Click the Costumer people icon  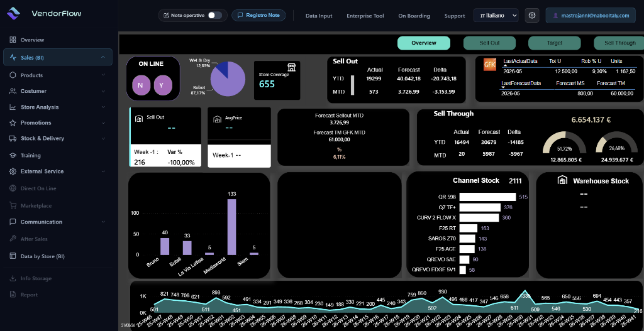coord(13,91)
